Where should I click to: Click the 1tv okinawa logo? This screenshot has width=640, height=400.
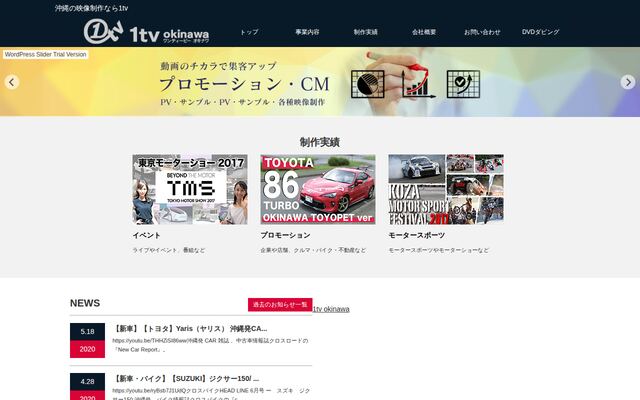click(x=146, y=32)
